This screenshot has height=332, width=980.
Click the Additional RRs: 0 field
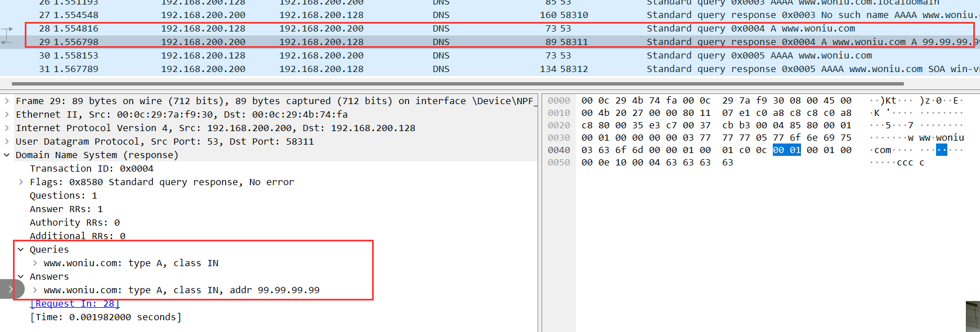(78, 236)
